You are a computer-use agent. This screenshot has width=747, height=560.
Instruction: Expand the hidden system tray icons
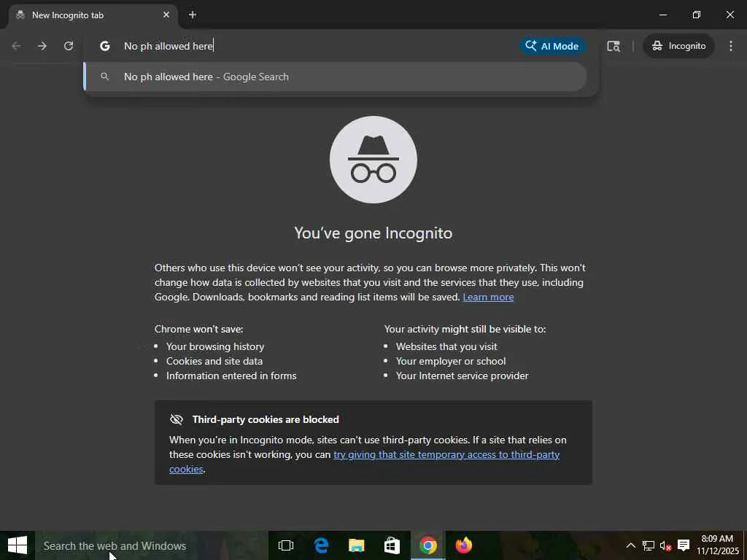[631, 545]
